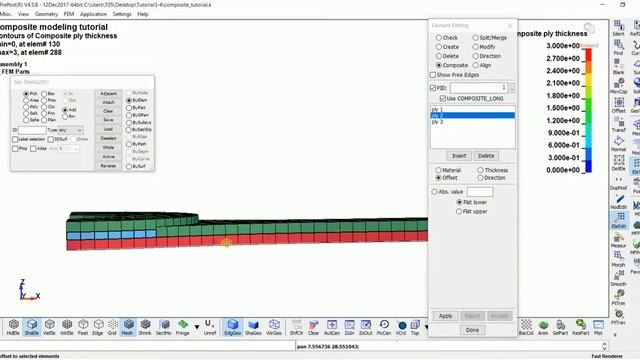Open the View menu

[x=23, y=14]
